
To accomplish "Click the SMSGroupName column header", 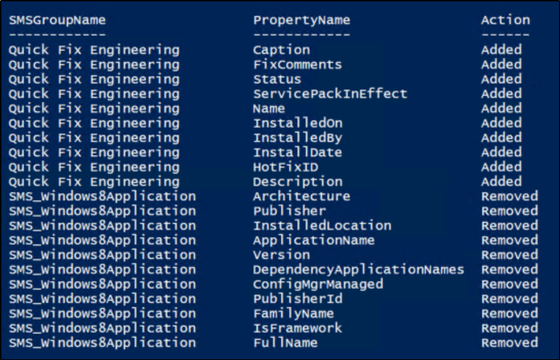I will pyautogui.click(x=57, y=20).
